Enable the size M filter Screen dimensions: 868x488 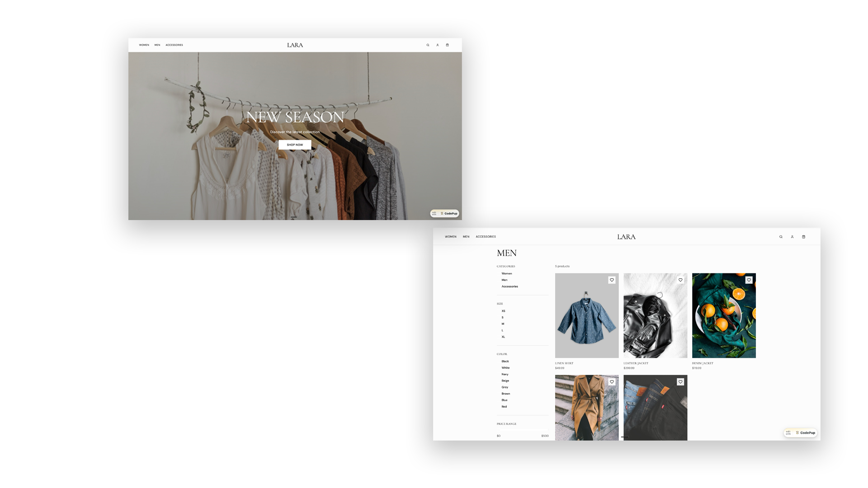[502, 324]
